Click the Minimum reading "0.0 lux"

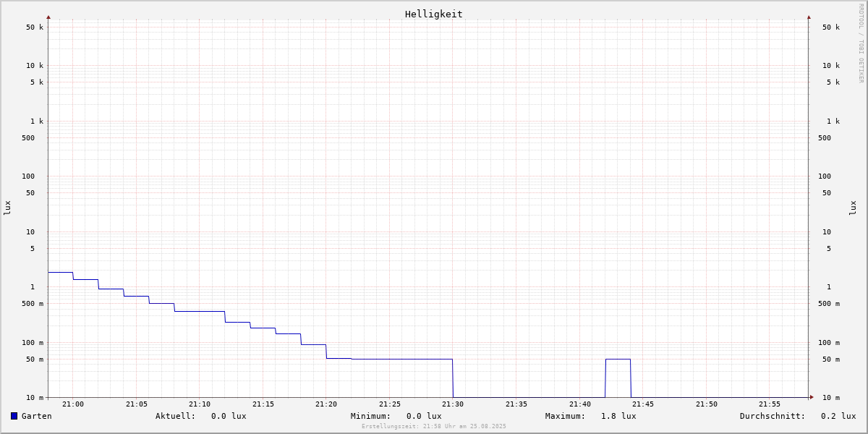pyautogui.click(x=424, y=416)
